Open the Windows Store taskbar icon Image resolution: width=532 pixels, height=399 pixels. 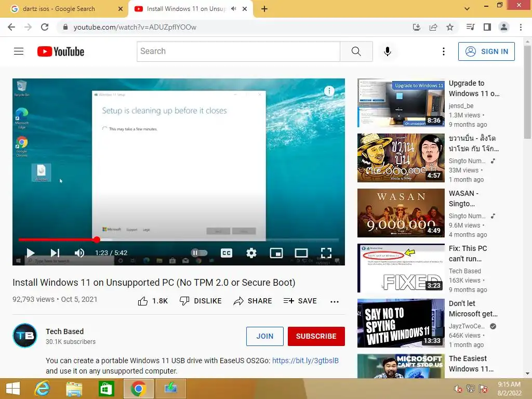pyautogui.click(x=106, y=389)
